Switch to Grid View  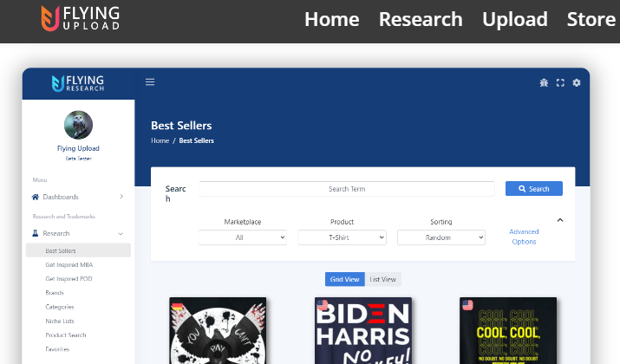coord(345,279)
